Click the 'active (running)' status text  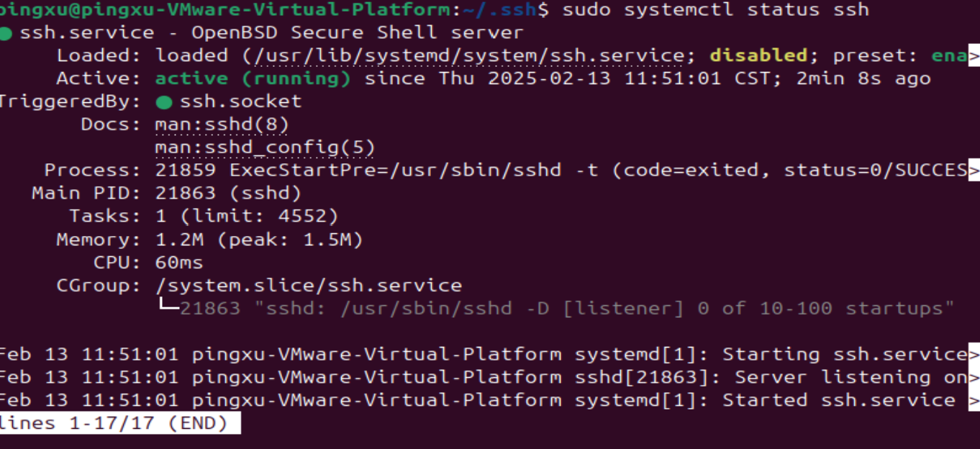[253, 78]
